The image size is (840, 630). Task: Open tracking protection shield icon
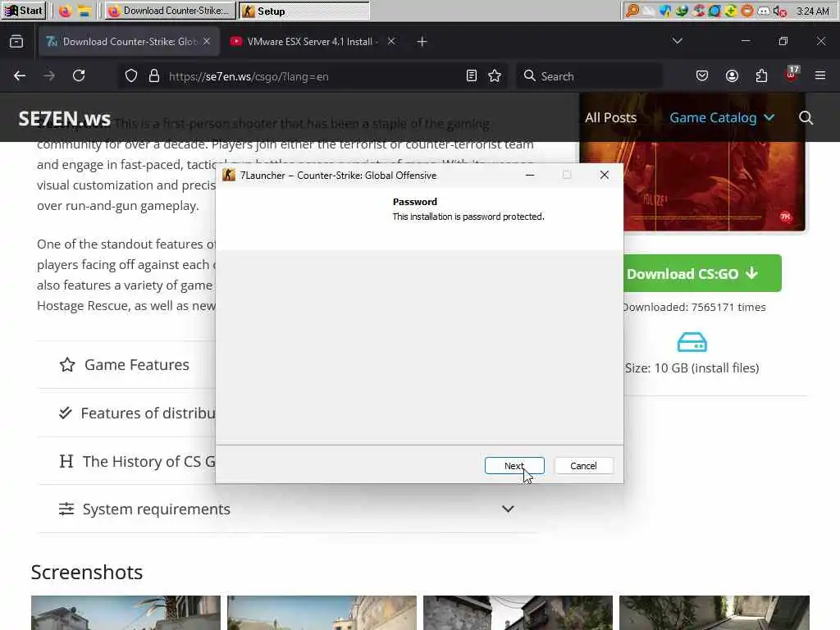(x=131, y=76)
